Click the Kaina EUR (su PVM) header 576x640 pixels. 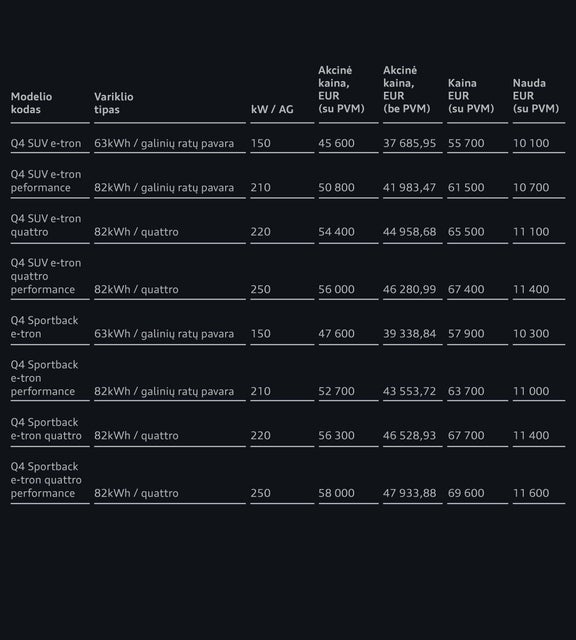(471, 96)
